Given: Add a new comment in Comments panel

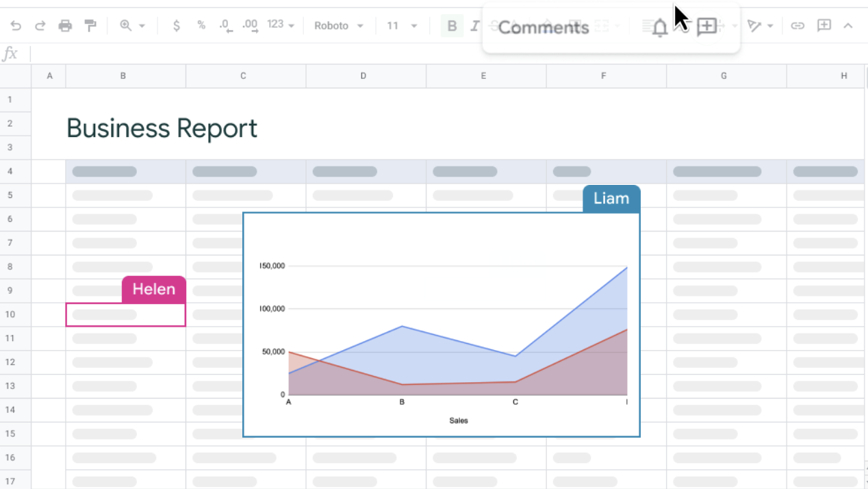Looking at the screenshot, I should coord(706,27).
